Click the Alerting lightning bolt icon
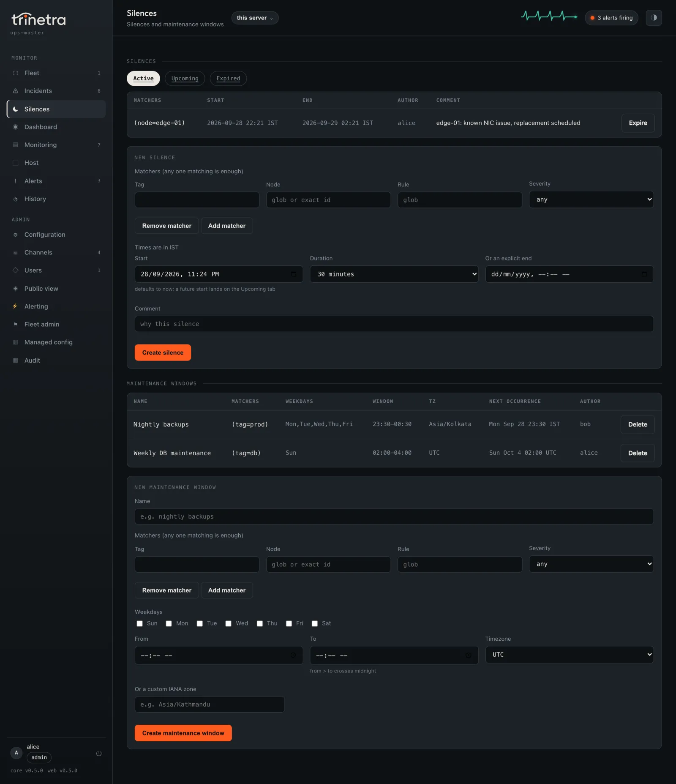676x784 pixels. point(16,306)
